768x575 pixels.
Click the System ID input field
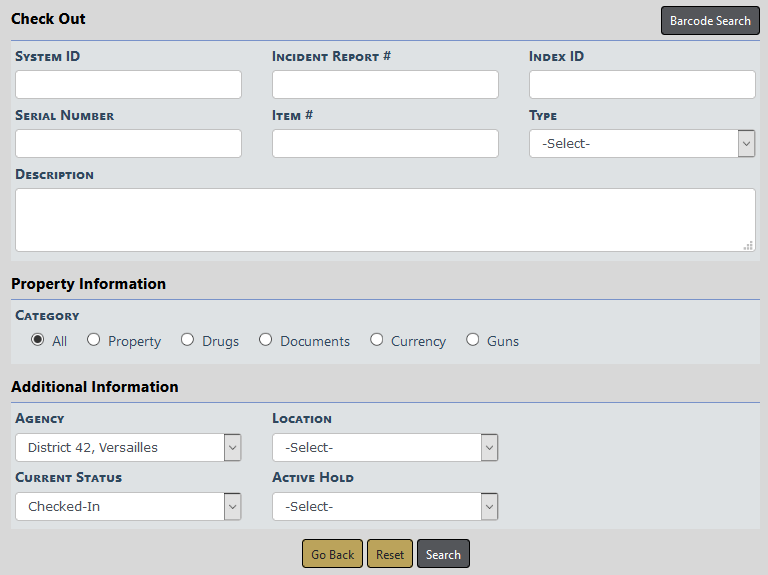pos(128,85)
